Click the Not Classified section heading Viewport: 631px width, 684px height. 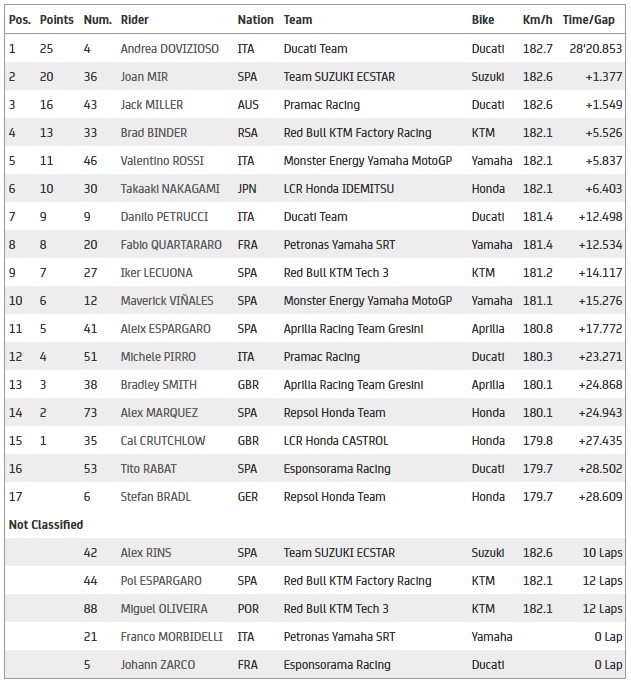[x=45, y=525]
